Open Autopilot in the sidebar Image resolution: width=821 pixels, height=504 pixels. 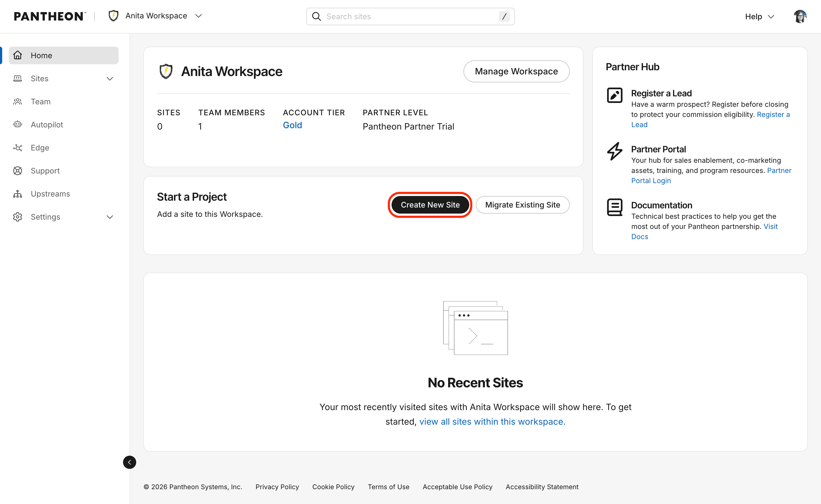coord(63,124)
